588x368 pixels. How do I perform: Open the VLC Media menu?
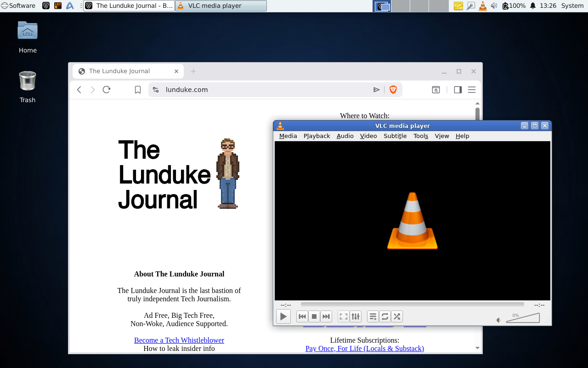pyautogui.click(x=288, y=136)
